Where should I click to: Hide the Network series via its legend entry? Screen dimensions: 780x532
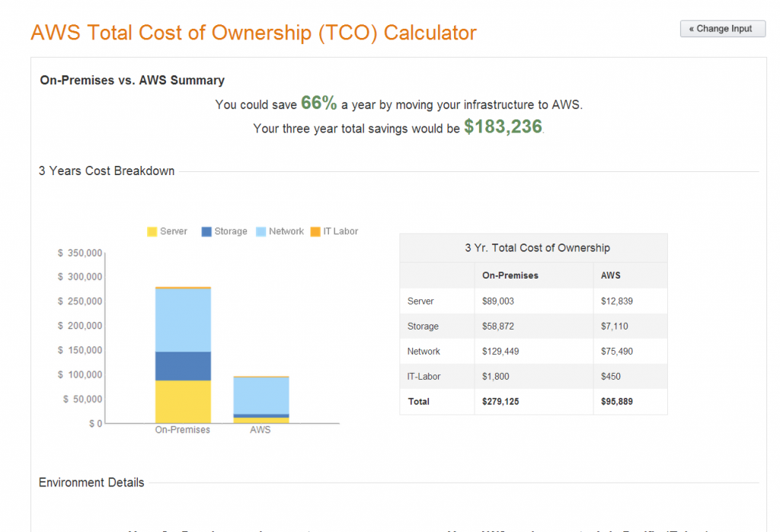point(280,231)
